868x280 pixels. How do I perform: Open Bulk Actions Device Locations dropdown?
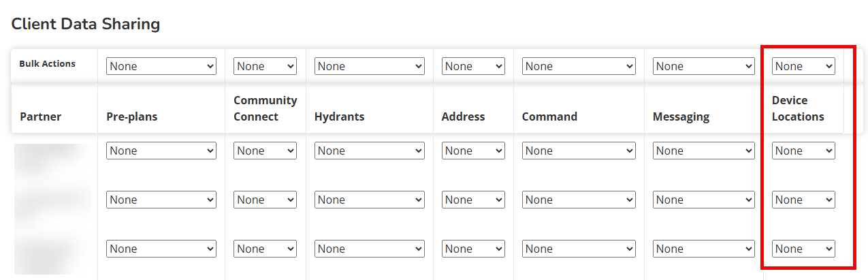(803, 66)
